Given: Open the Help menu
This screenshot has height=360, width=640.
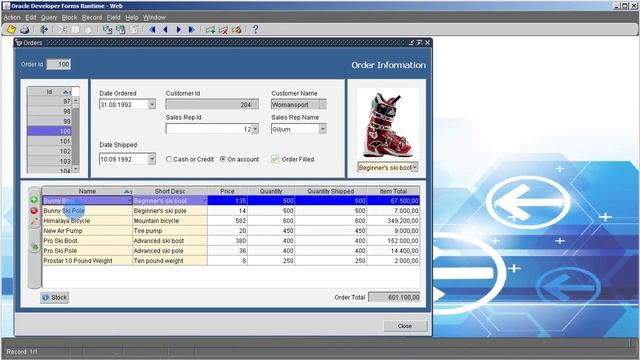Looking at the screenshot, I should 132,18.
